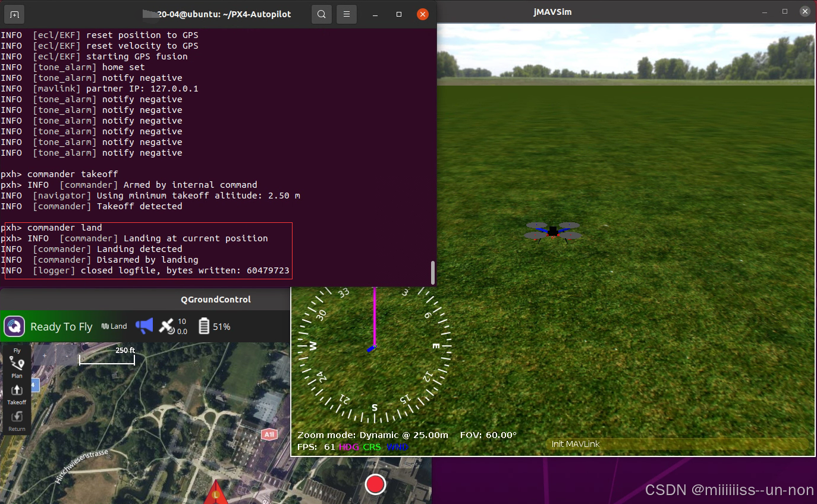Zoom in the map with plus button
Screen dimensions: 817x504
point(45,355)
